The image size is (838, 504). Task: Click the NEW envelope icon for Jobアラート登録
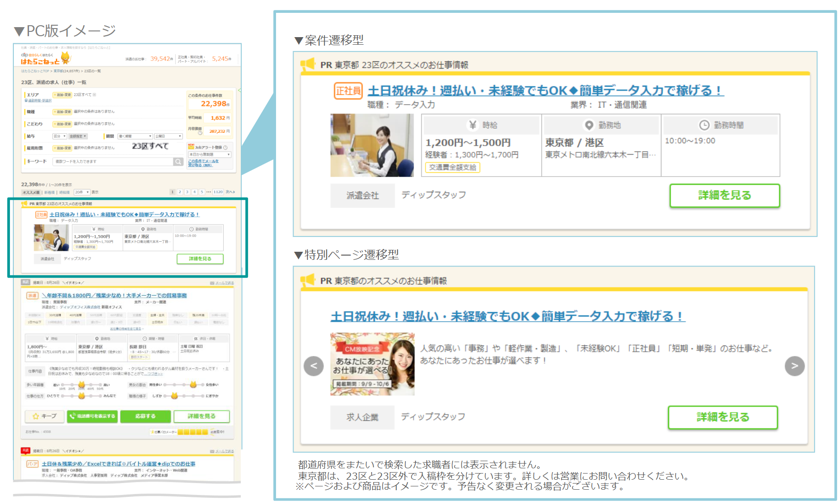[x=191, y=148]
